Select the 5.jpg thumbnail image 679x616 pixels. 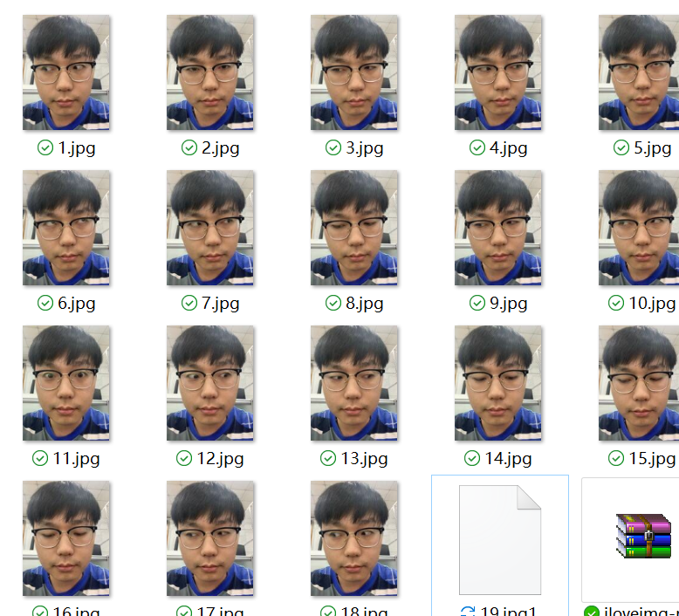tap(639, 72)
